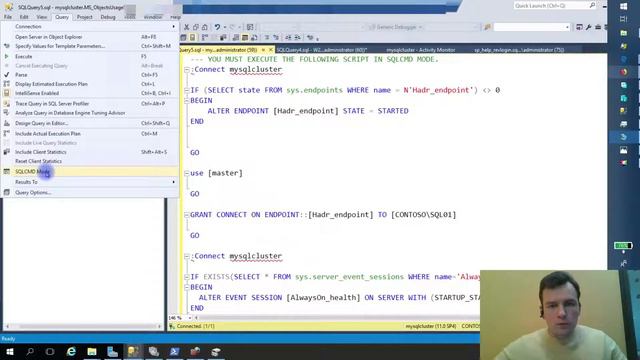Open the Project menu
Image resolution: width=640 pixels, height=360 pixels.
(x=84, y=17)
